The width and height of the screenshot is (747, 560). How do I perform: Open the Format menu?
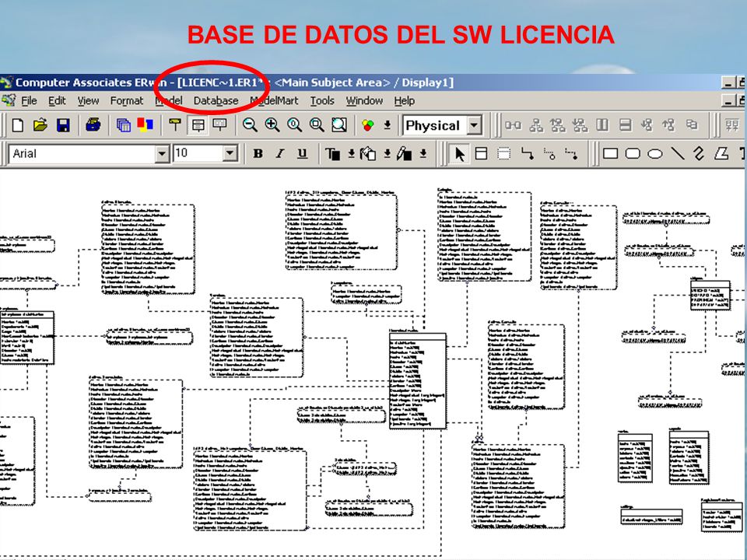click(127, 101)
